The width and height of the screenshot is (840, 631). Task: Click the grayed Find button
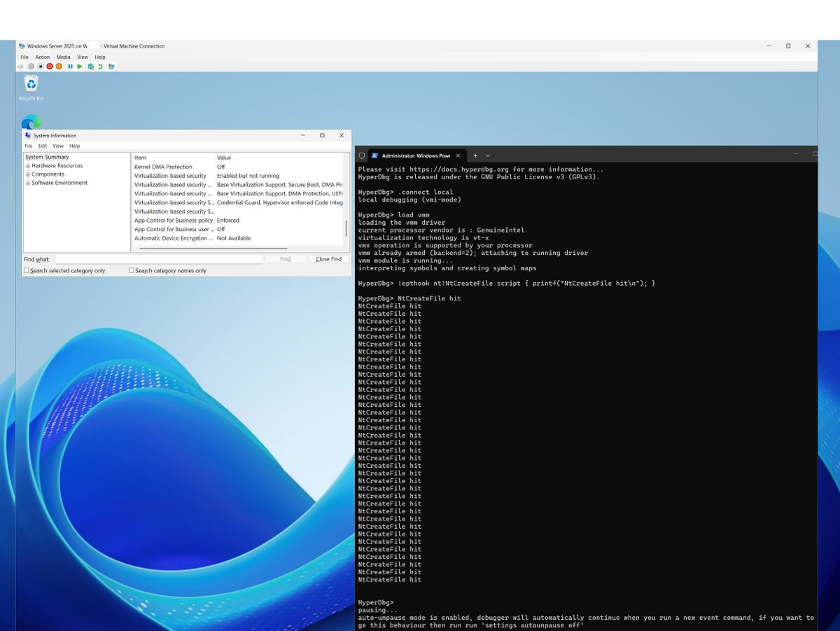(x=286, y=259)
